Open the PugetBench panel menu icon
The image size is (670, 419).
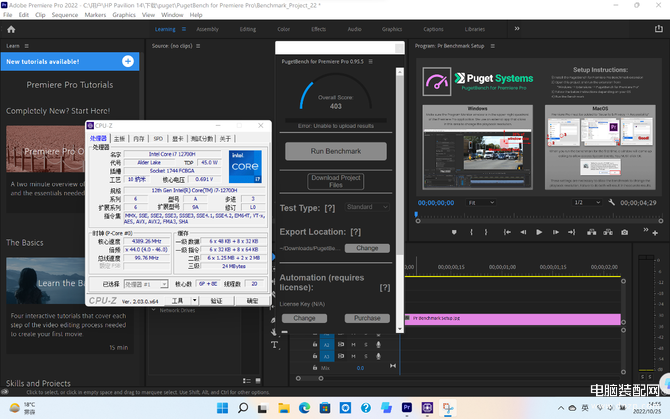click(370, 62)
